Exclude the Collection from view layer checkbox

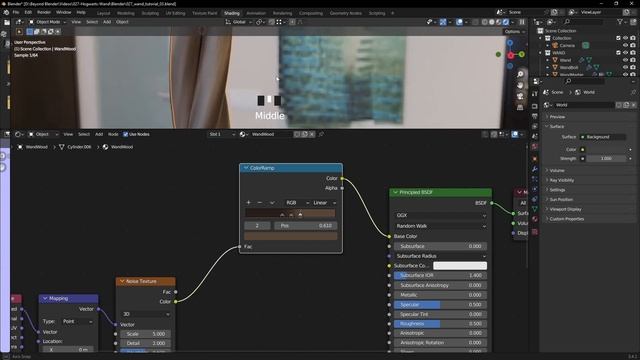(x=618, y=38)
